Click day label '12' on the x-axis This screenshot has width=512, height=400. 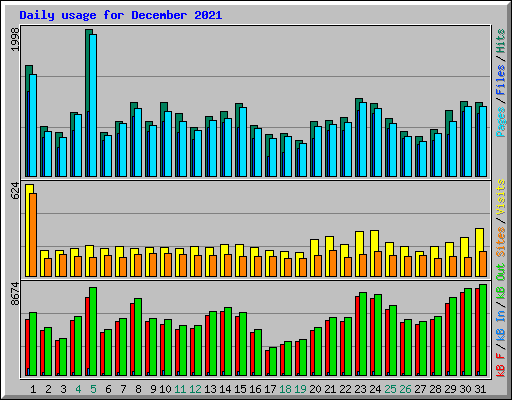coord(195,389)
